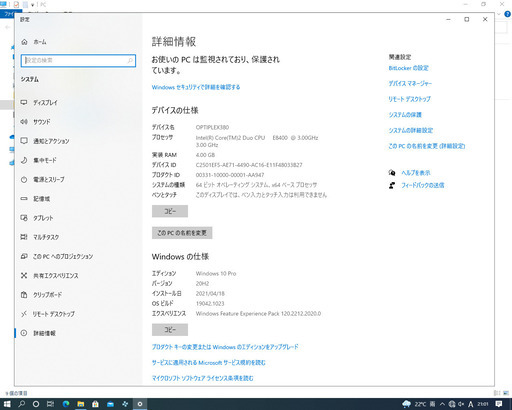Viewport: 512px width, 410px height.
Task: Click the リモート デスクトップ sidebar icon
Action: pos(24,314)
